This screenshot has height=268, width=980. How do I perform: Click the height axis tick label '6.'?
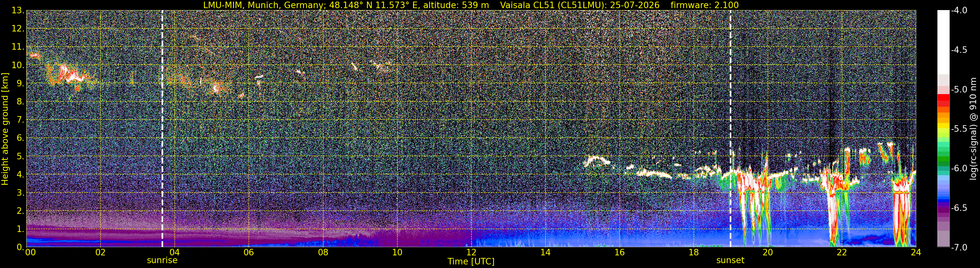point(20,138)
